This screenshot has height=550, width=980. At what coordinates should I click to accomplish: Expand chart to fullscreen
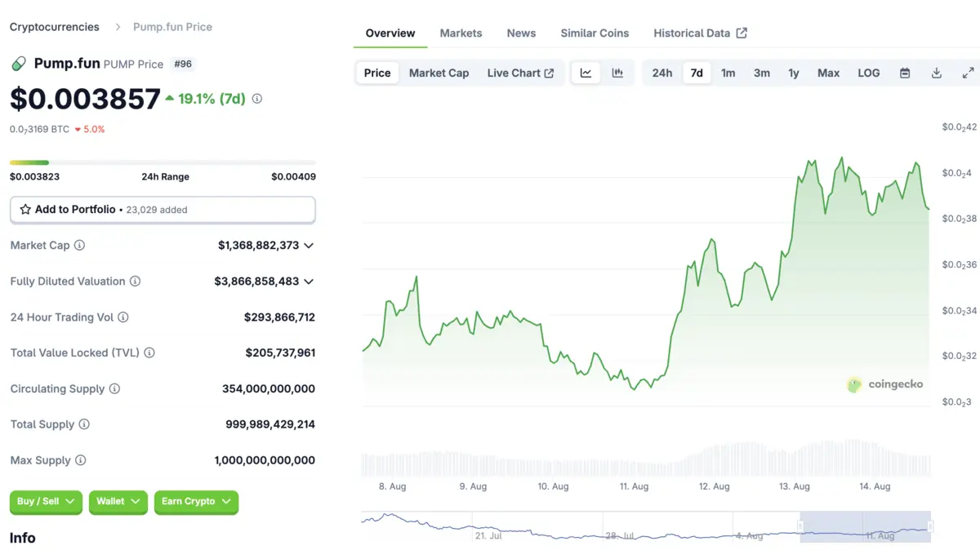(968, 73)
